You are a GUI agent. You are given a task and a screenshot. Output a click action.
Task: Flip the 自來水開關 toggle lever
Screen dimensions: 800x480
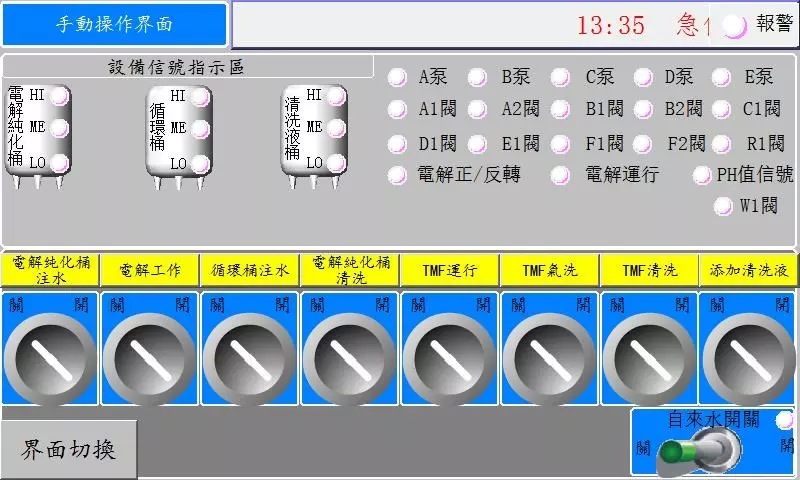click(x=700, y=451)
